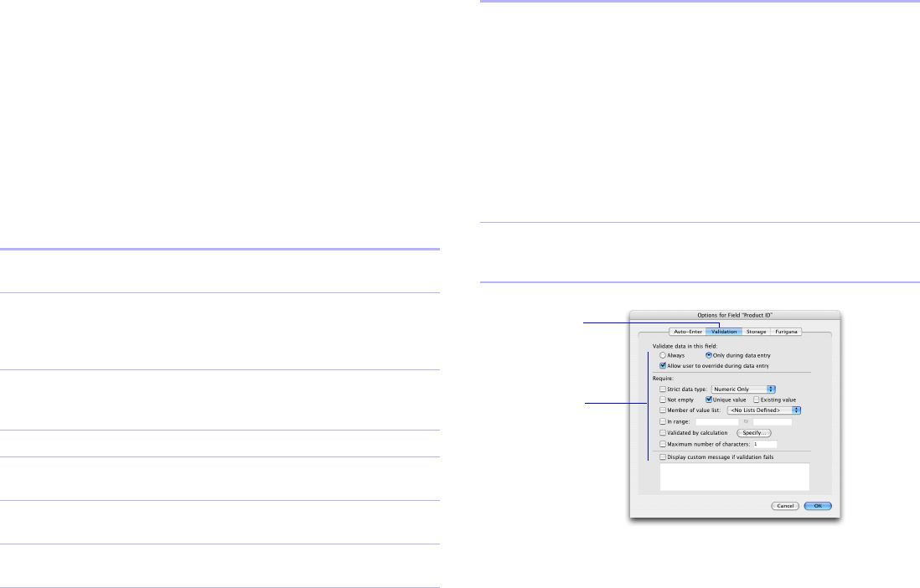Uncheck the Unique value checkbox
Viewport: 920px width, 588px height.
[708, 400]
